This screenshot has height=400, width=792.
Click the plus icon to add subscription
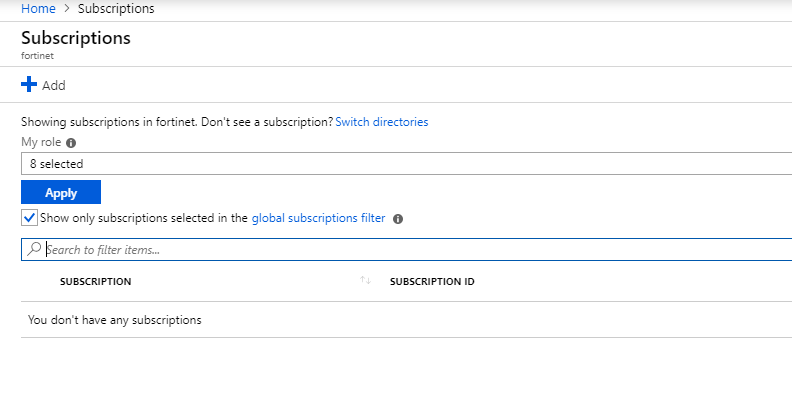[28, 85]
